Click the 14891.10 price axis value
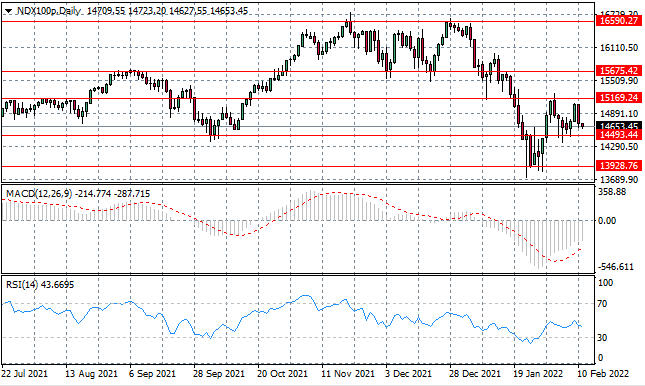Screen dimensions: 645x386 pyautogui.click(x=619, y=114)
